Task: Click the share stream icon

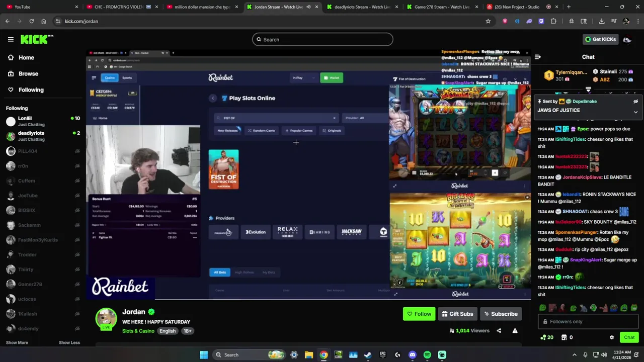Action: click(x=499, y=331)
